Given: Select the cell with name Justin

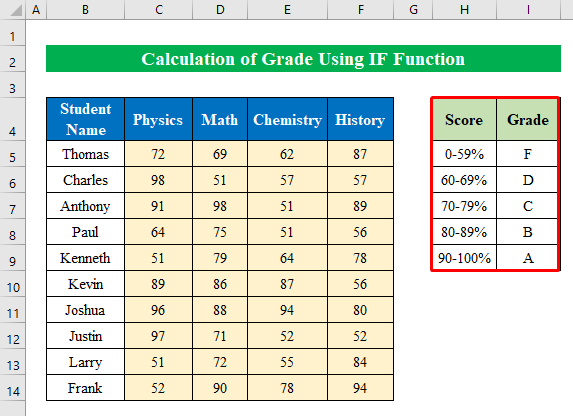Looking at the screenshot, I should pyautogui.click(x=86, y=336).
